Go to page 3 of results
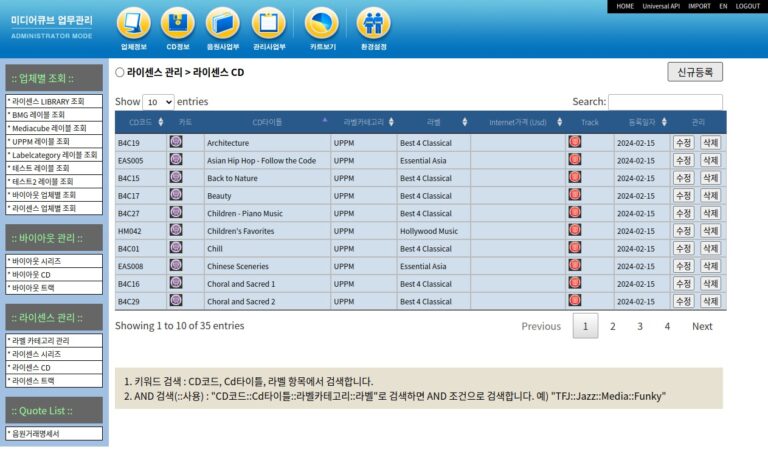Image resolution: width=768 pixels, height=452 pixels. (x=640, y=326)
